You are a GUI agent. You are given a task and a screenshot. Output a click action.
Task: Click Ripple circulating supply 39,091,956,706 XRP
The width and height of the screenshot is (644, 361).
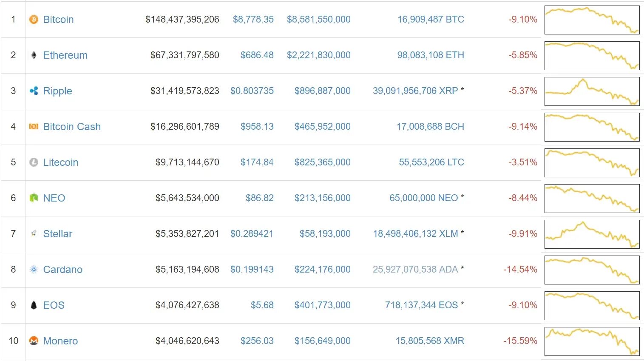(415, 91)
